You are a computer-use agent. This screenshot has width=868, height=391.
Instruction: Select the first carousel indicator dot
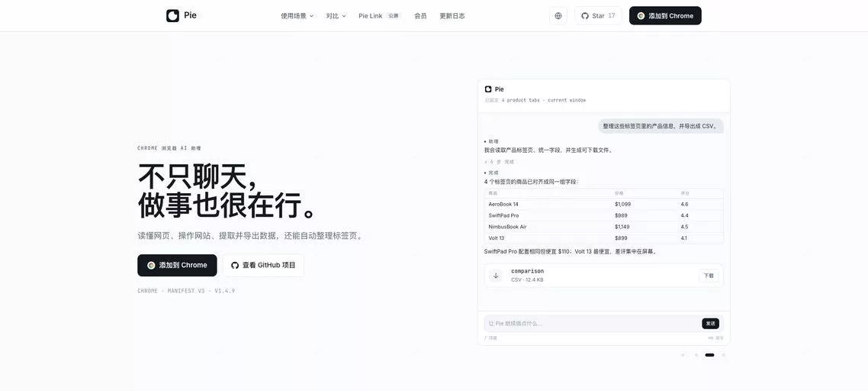click(683, 355)
